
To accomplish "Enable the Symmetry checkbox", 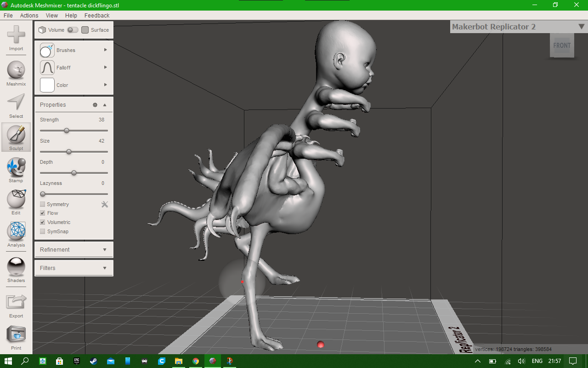I will click(43, 204).
